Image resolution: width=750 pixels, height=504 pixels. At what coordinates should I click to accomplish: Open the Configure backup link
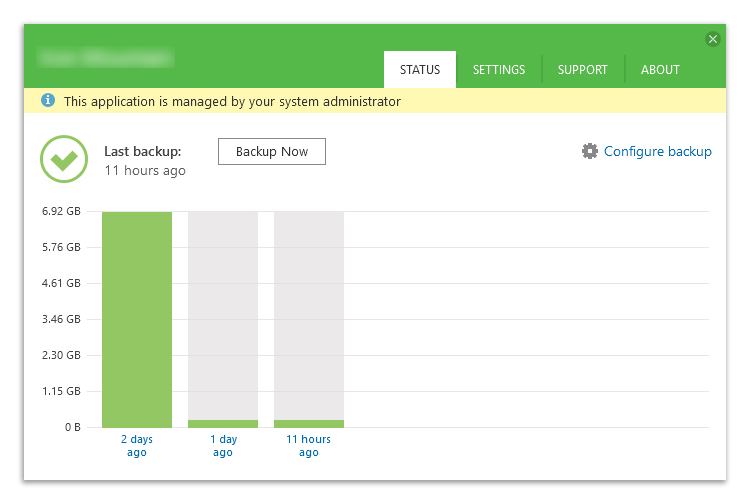[657, 152]
